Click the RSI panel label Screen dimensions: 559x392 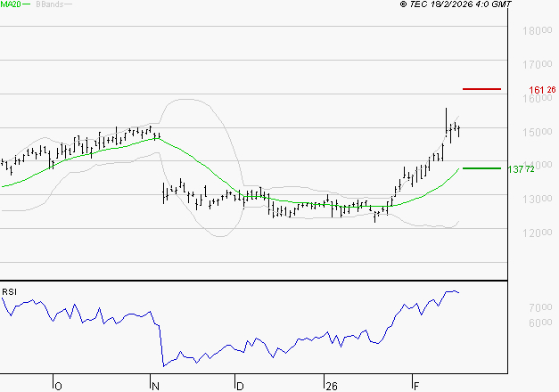pyautogui.click(x=9, y=292)
